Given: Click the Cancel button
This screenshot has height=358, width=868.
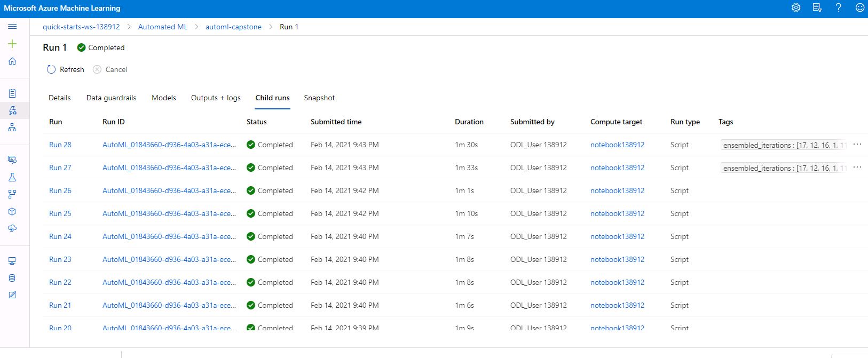Looking at the screenshot, I should pos(110,69).
